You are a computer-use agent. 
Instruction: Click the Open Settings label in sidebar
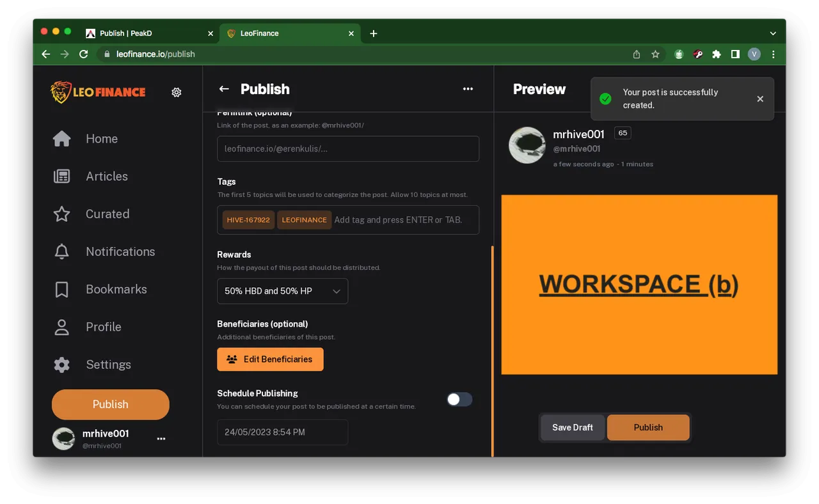tap(108, 365)
